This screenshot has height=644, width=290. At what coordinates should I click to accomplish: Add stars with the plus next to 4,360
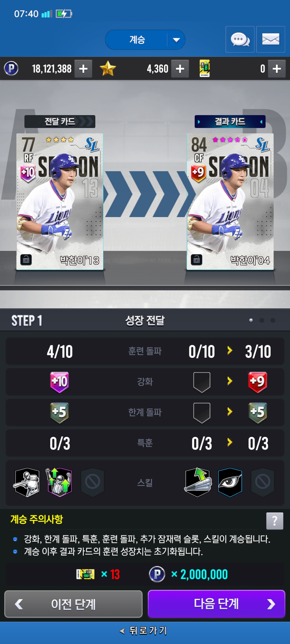pos(180,69)
